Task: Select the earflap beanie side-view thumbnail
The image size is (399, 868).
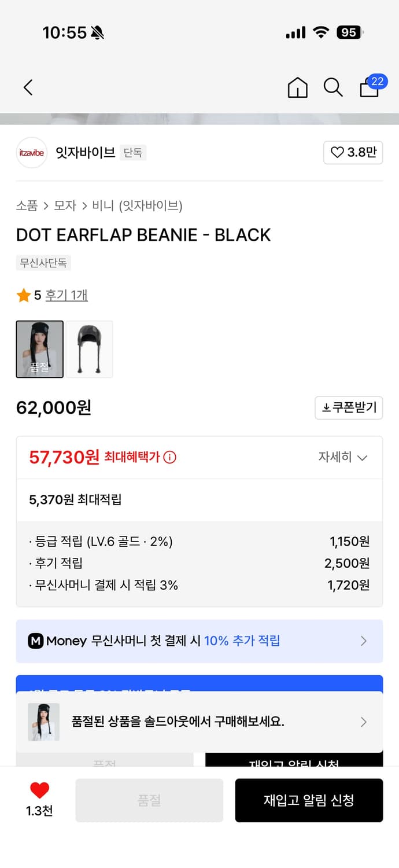Action: click(x=89, y=349)
